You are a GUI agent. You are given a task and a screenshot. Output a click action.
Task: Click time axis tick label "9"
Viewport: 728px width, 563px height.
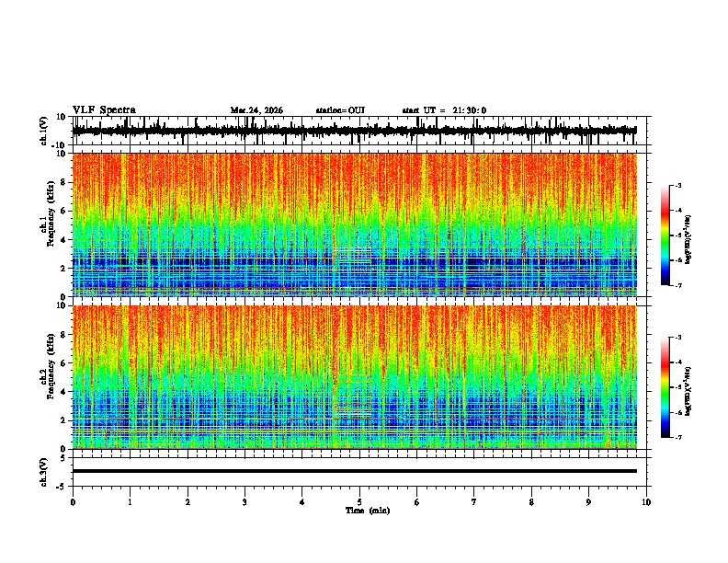[x=588, y=502]
